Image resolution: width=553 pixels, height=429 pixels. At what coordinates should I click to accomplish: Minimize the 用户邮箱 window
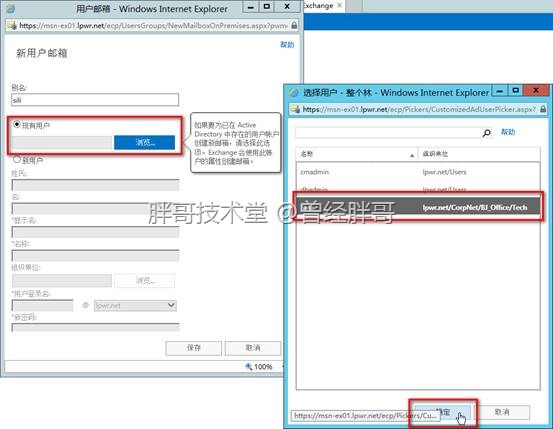(x=251, y=7)
